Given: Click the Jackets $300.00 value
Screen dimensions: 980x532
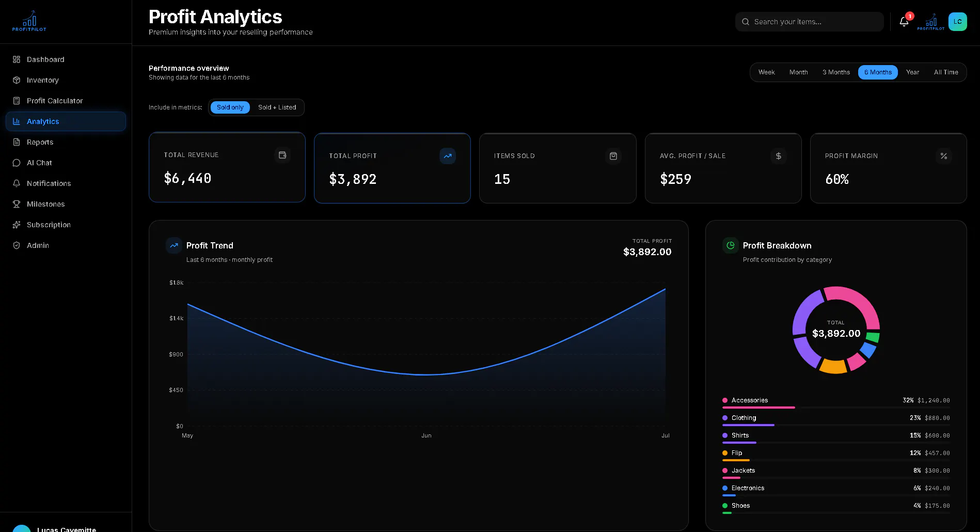Looking at the screenshot, I should tap(937, 471).
